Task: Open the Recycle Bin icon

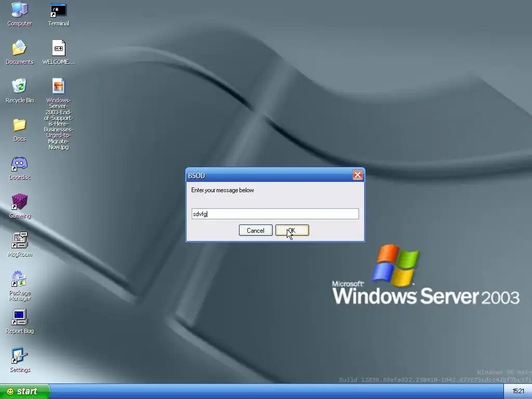Action: [20, 91]
